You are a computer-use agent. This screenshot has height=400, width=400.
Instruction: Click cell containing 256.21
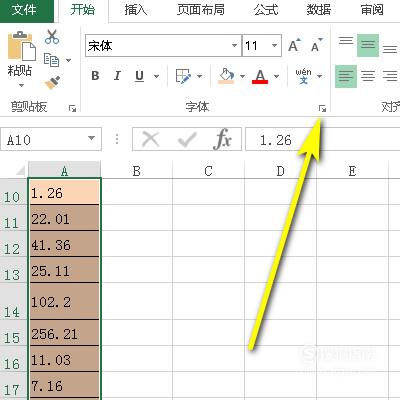[x=65, y=333]
